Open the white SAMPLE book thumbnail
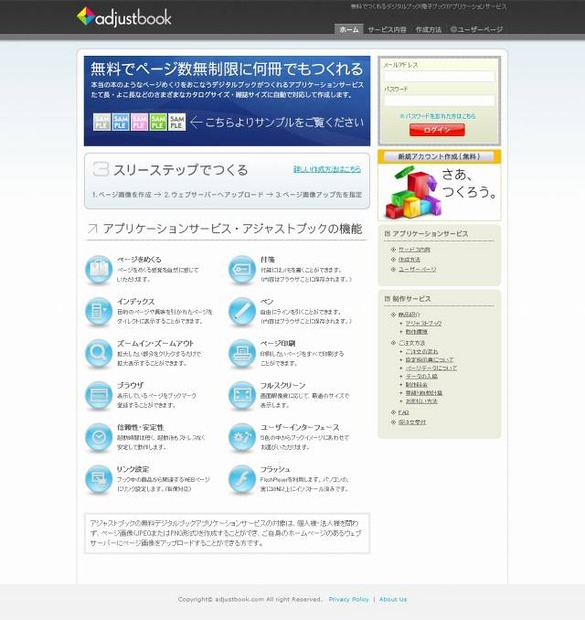This screenshot has width=585, height=620. [177, 122]
